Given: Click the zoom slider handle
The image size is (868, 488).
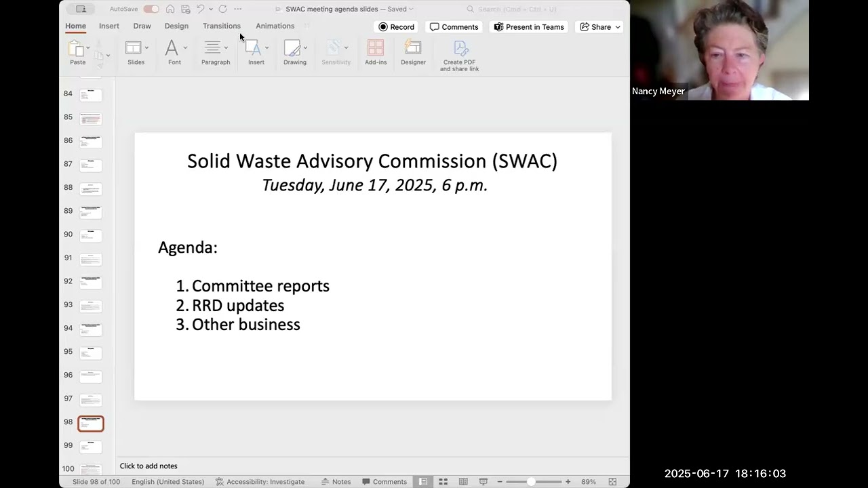Looking at the screenshot, I should tap(531, 482).
